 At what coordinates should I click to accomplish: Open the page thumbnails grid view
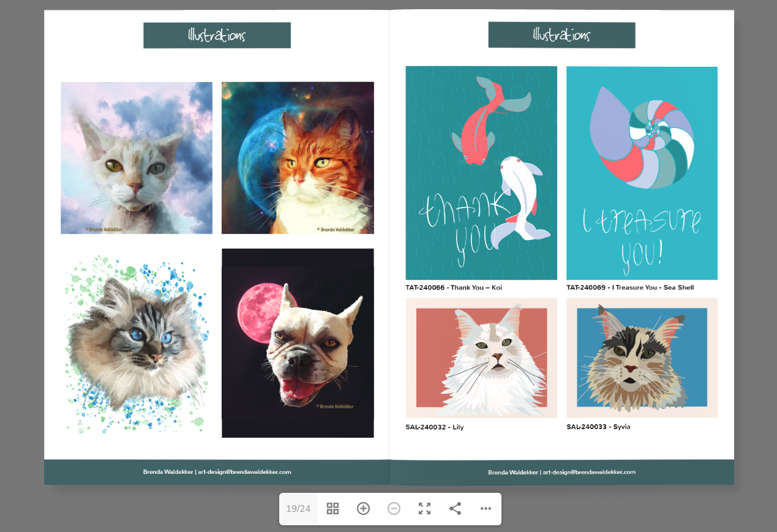pyautogui.click(x=332, y=509)
